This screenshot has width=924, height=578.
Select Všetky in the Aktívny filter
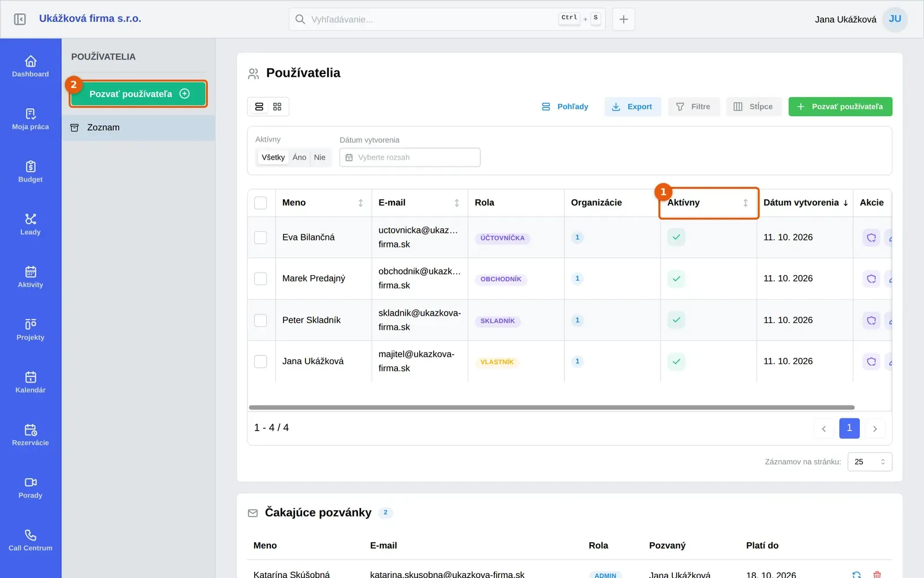tap(273, 157)
